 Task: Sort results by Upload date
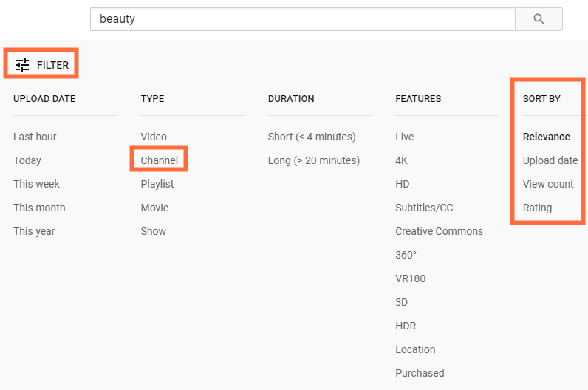tap(550, 160)
